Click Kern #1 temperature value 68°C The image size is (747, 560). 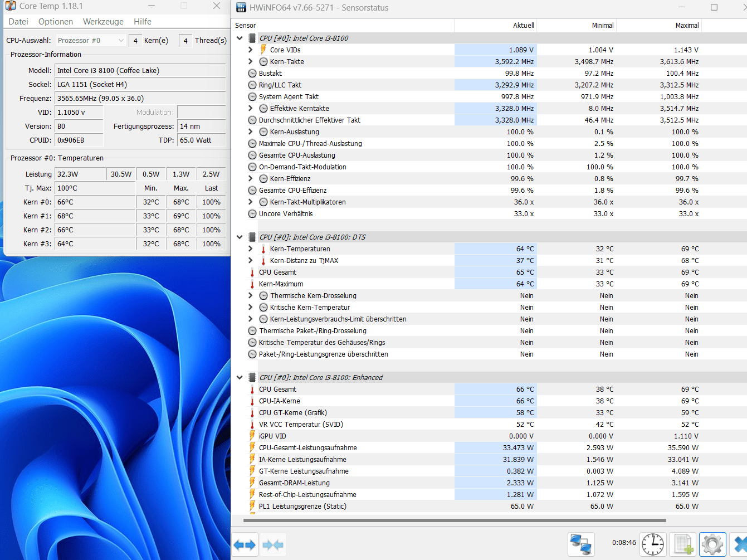(95, 216)
